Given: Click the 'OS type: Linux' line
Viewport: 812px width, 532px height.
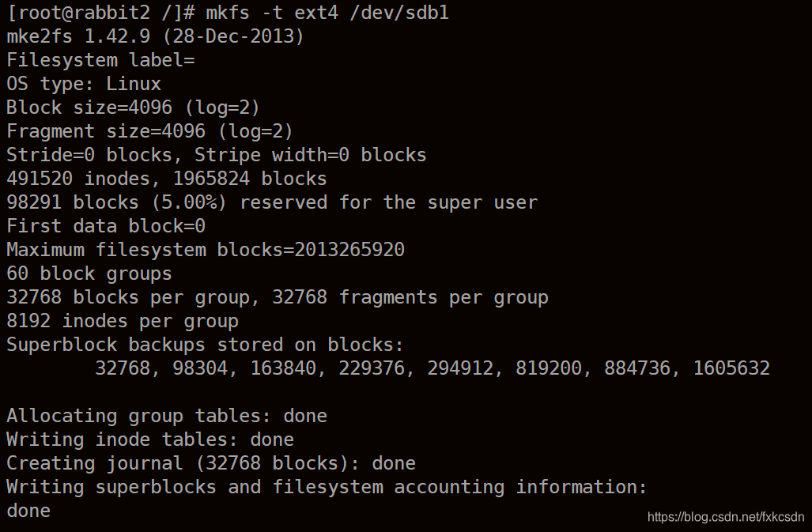Looking at the screenshot, I should tap(84, 84).
